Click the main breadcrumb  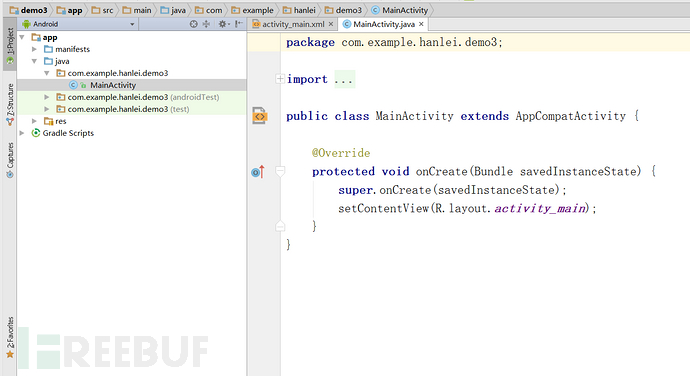point(137,10)
